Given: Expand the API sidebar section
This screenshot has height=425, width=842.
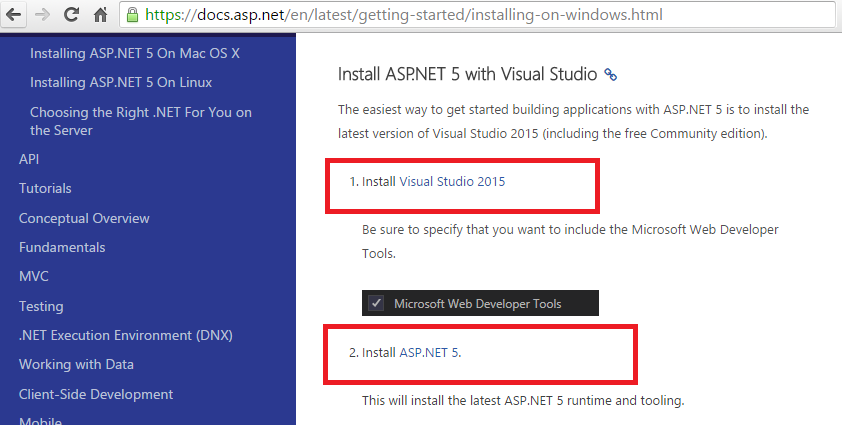Looking at the screenshot, I should (x=29, y=159).
